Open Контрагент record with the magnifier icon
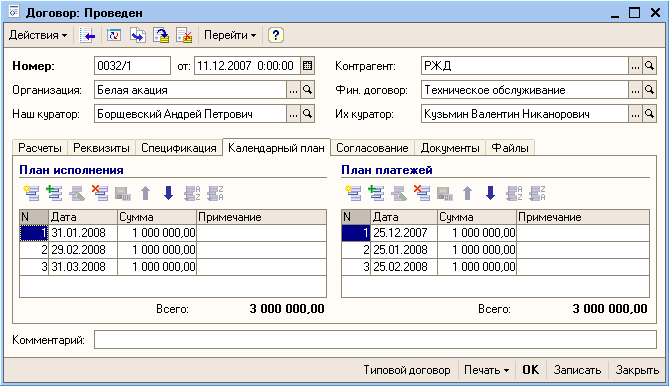 tap(649, 66)
